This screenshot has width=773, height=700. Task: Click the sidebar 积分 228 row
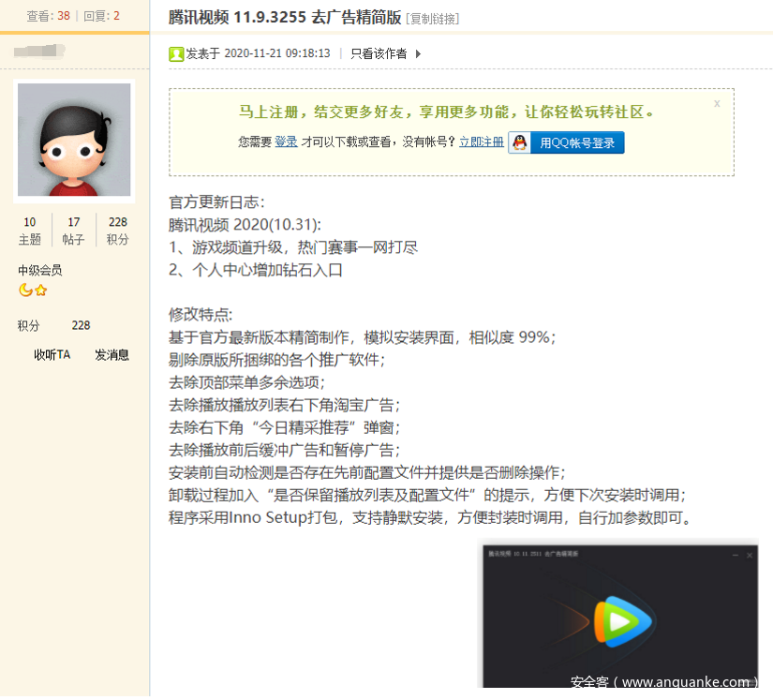[54, 325]
